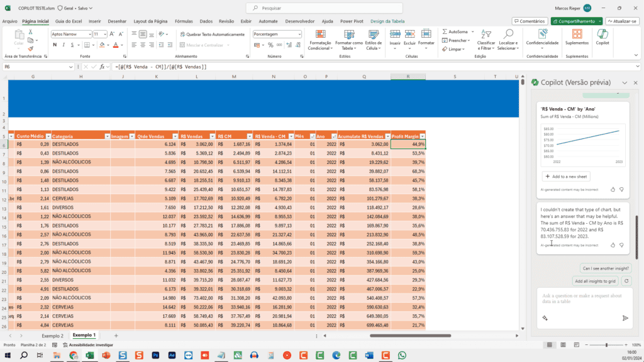Open the Porcentagem number format dropdown
Viewport: 644px width, 362px height.
299,34
